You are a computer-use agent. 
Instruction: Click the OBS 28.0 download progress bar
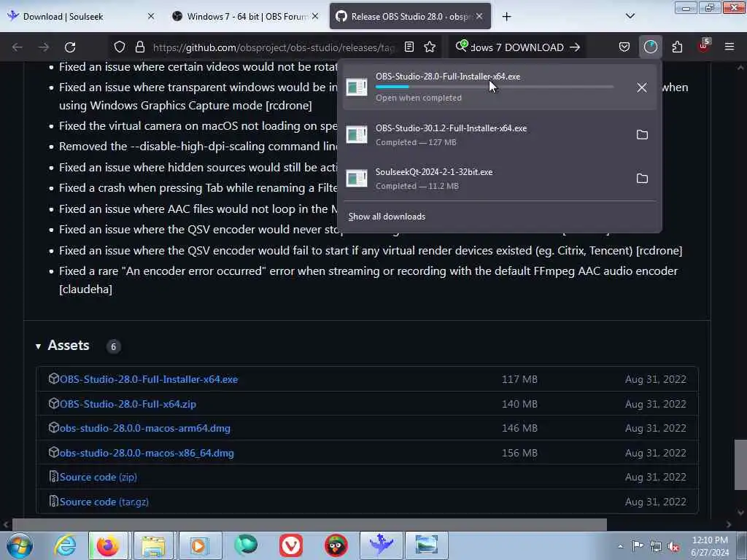click(x=495, y=87)
